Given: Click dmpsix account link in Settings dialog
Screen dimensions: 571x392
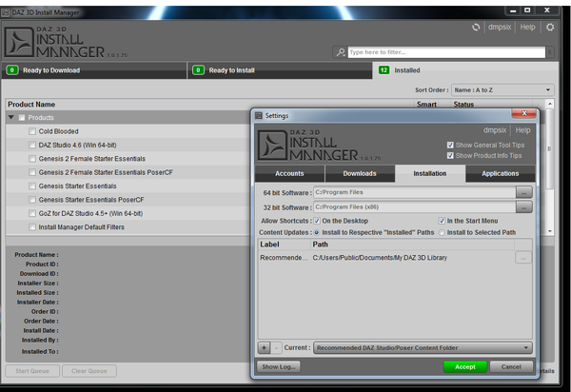Looking at the screenshot, I should (x=495, y=130).
